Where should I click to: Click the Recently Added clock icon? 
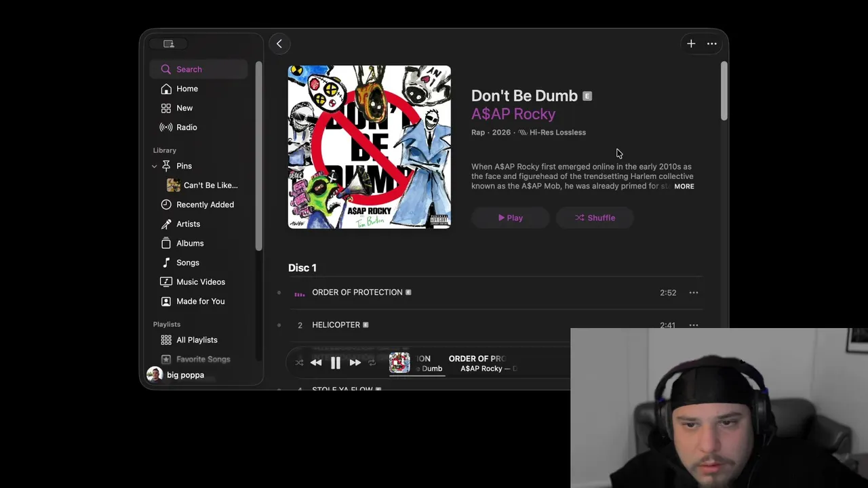click(x=166, y=205)
